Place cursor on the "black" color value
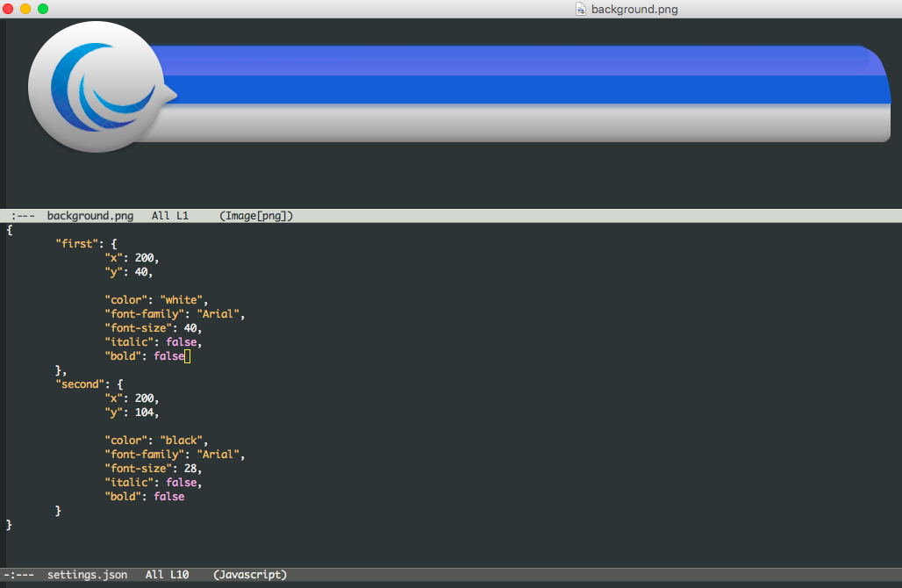902x588 pixels. click(182, 441)
